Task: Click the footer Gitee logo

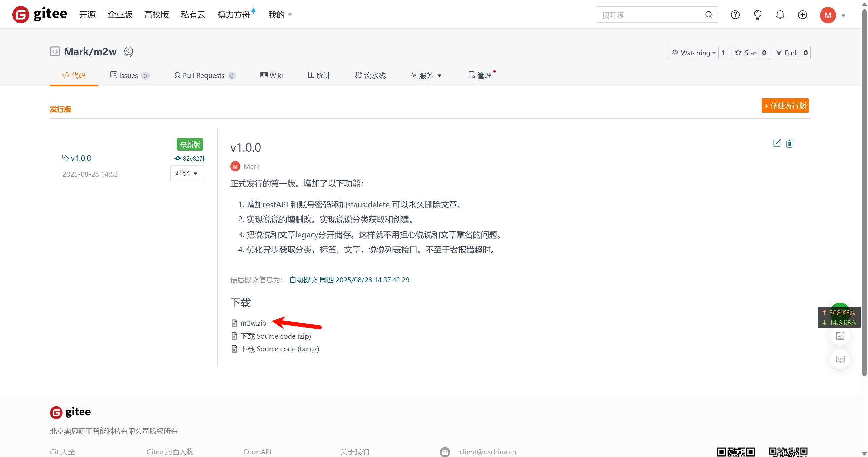Action: (x=70, y=412)
